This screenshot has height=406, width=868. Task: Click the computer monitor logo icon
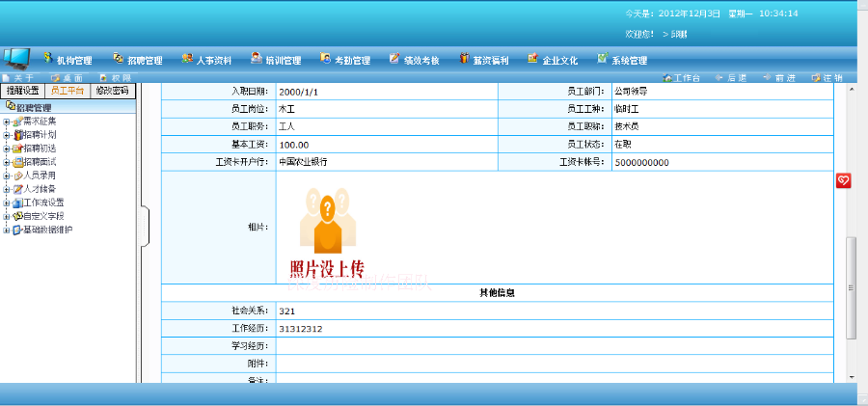pos(16,58)
